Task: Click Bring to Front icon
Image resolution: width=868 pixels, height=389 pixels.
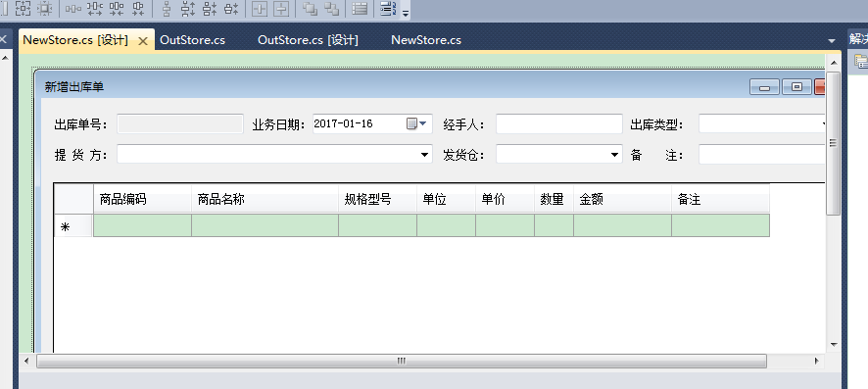Action: 311,8
